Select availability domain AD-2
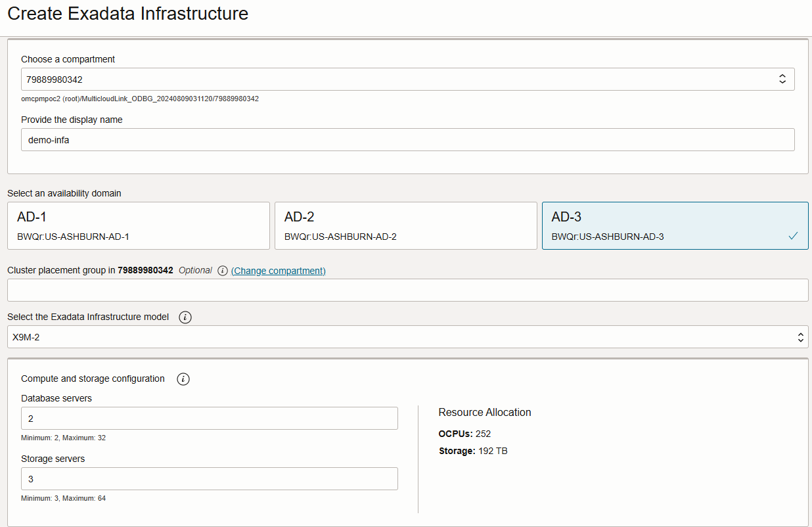 click(x=405, y=225)
